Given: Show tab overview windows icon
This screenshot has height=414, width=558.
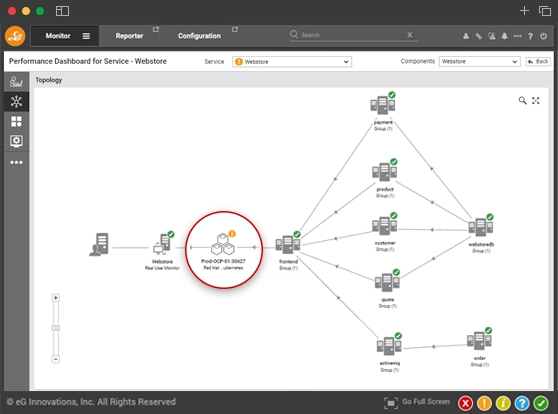Looking at the screenshot, I should (545, 11).
